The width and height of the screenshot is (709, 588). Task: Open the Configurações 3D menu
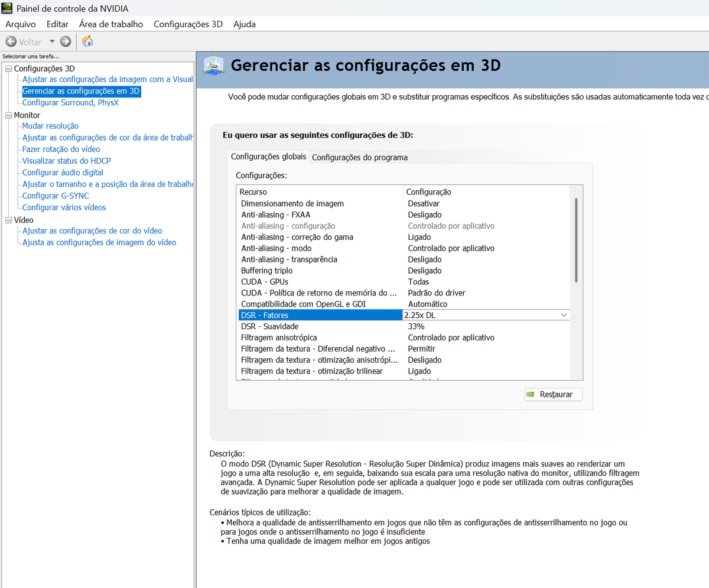click(x=188, y=24)
